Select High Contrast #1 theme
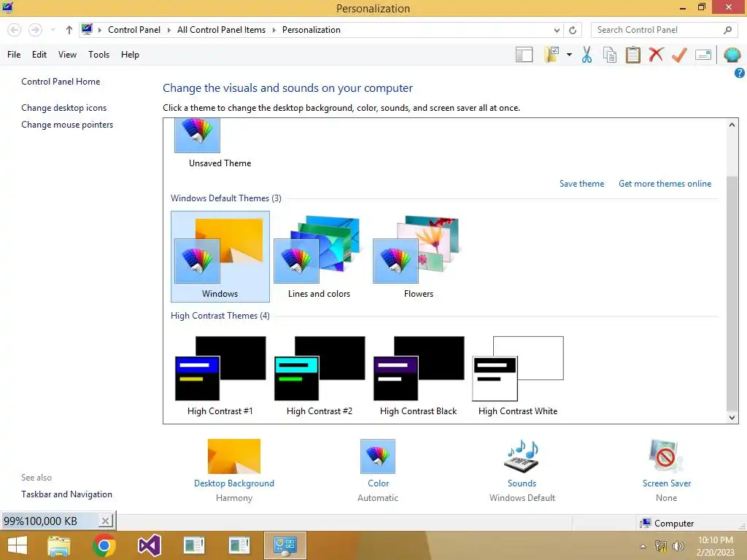Screen dimensions: 747x560 pos(220,376)
